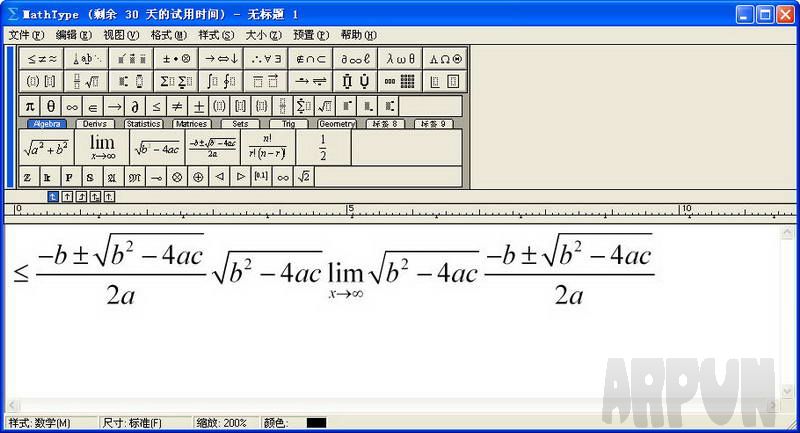The image size is (800, 433).
Task: Open the 大小(Z) menu
Action: point(263,35)
